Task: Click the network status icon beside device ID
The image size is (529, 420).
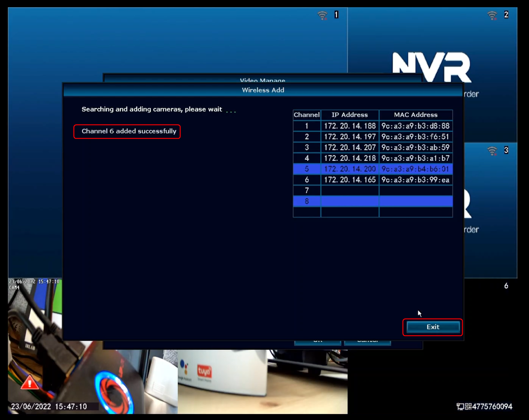Action: pos(460,406)
